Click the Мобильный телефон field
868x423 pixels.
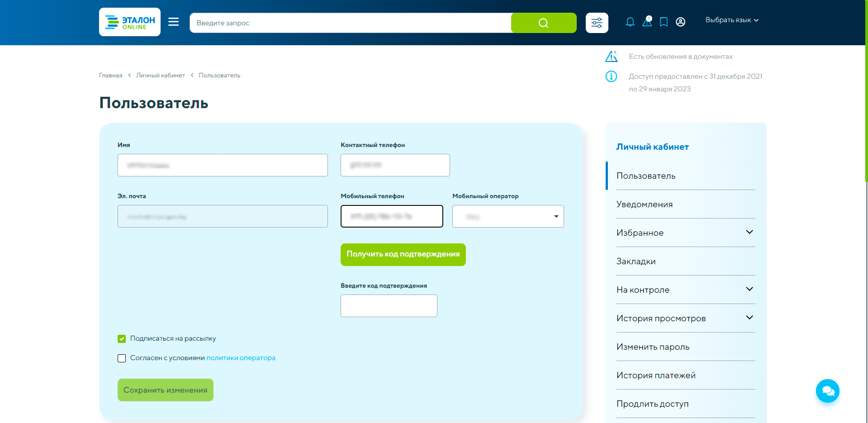[392, 216]
